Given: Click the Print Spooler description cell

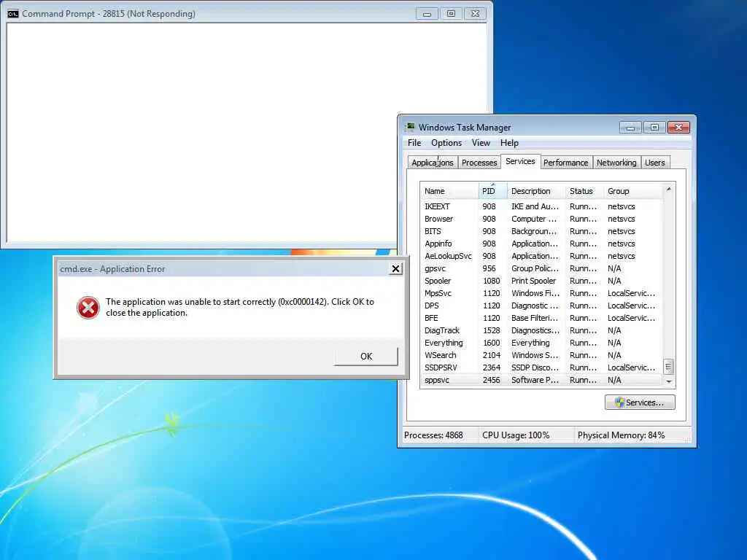Looking at the screenshot, I should pos(533,281).
